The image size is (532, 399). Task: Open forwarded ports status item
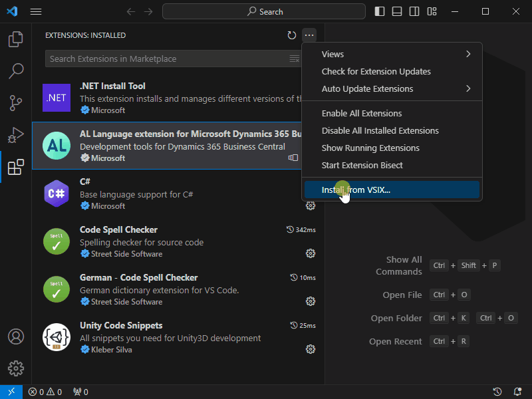point(80,392)
